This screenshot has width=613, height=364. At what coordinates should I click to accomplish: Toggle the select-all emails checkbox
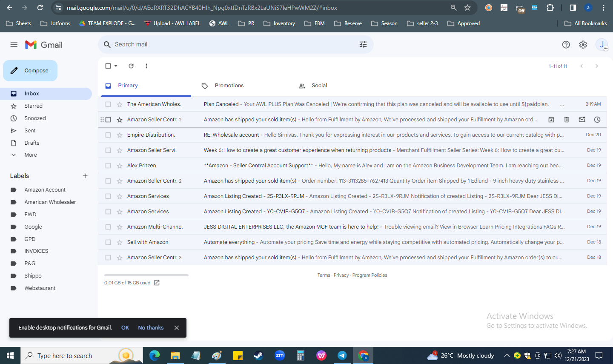pos(108,66)
